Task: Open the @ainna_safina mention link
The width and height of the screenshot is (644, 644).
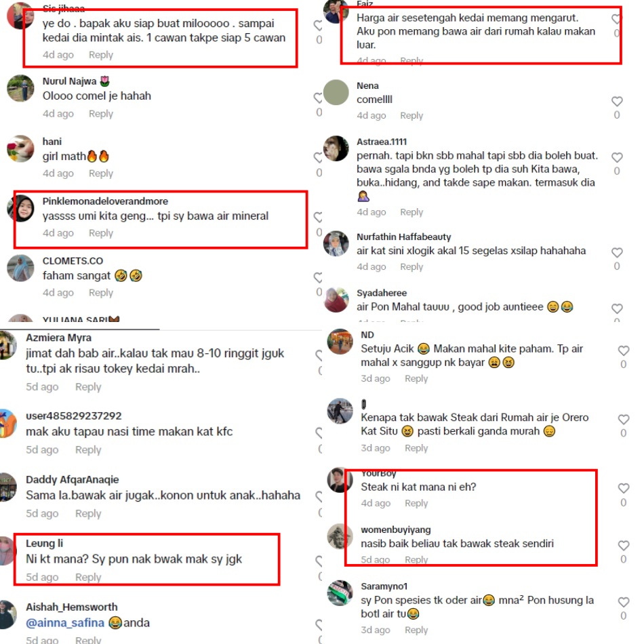Action: click(x=65, y=622)
